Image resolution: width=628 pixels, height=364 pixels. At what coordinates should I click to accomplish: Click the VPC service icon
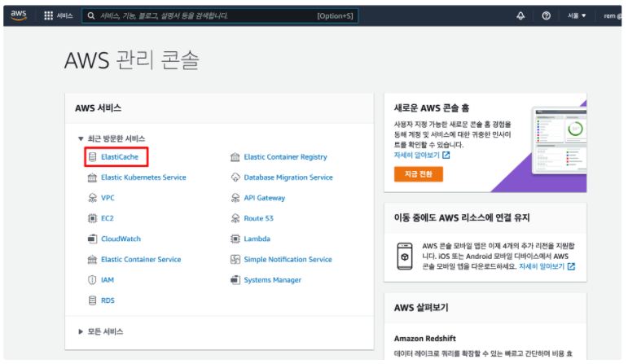click(x=92, y=198)
